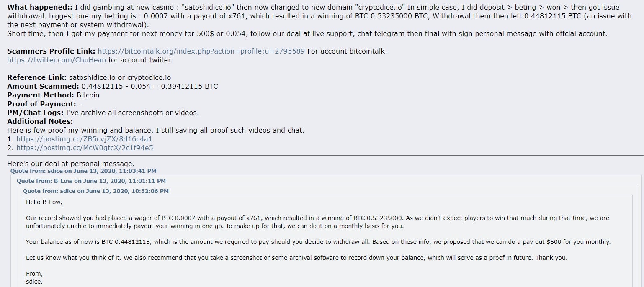Open the bitcointalk.org scammer profile link

[x=201, y=51]
